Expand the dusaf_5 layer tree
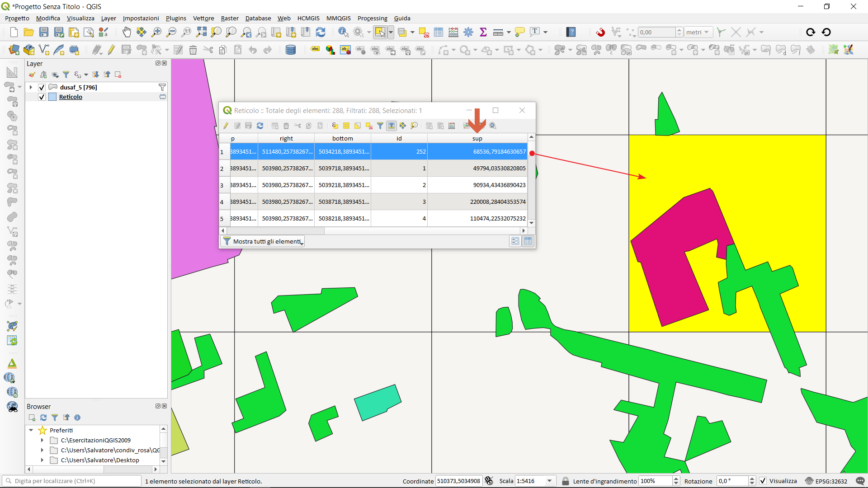 pyautogui.click(x=31, y=87)
